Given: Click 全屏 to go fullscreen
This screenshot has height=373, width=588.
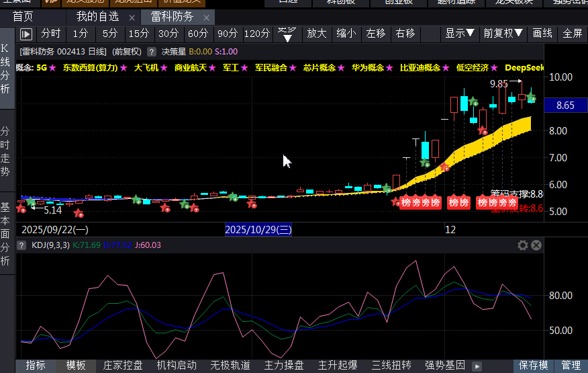Looking at the screenshot, I should (x=573, y=34).
